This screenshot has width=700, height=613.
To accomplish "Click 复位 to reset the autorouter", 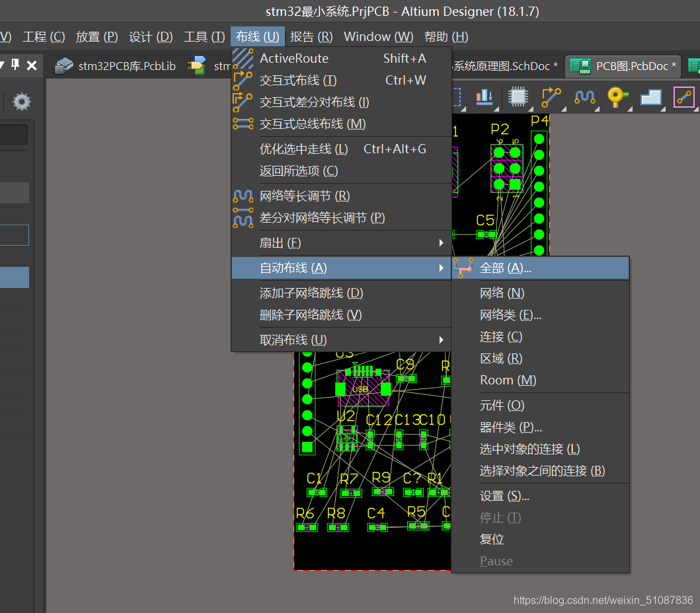I will point(492,539).
